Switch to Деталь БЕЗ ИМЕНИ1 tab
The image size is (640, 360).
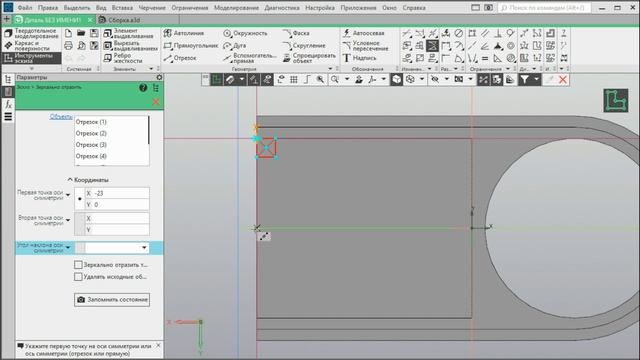pos(52,20)
